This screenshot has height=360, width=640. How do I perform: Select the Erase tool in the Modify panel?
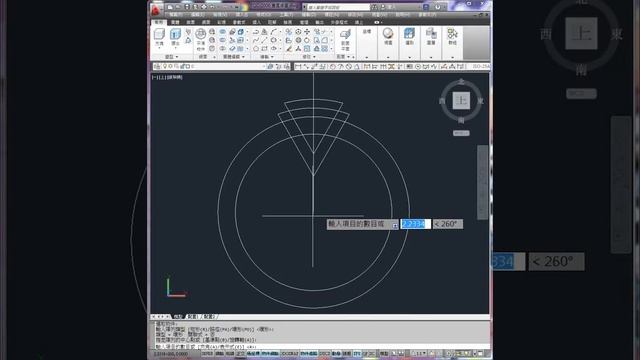coord(289,49)
